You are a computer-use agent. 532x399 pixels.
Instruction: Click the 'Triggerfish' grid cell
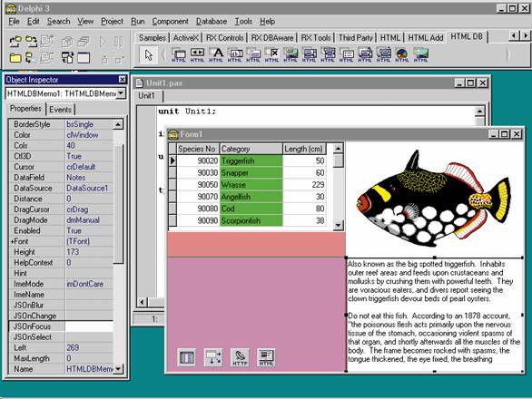click(x=251, y=161)
